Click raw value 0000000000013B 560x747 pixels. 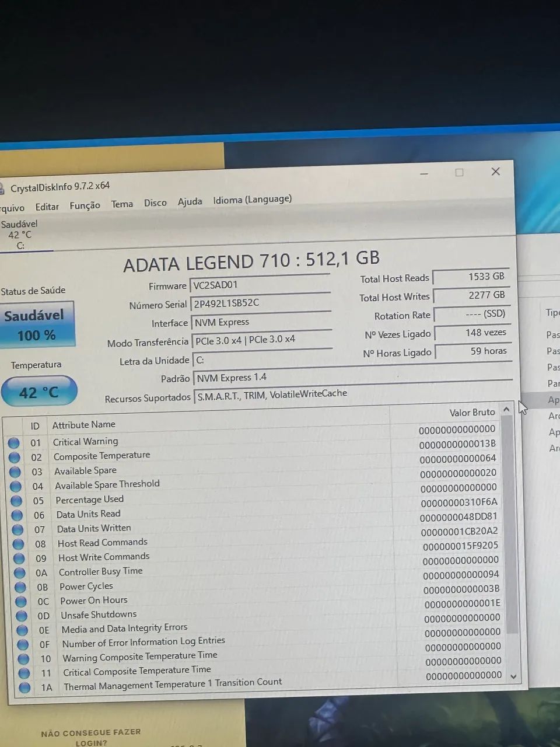(457, 444)
